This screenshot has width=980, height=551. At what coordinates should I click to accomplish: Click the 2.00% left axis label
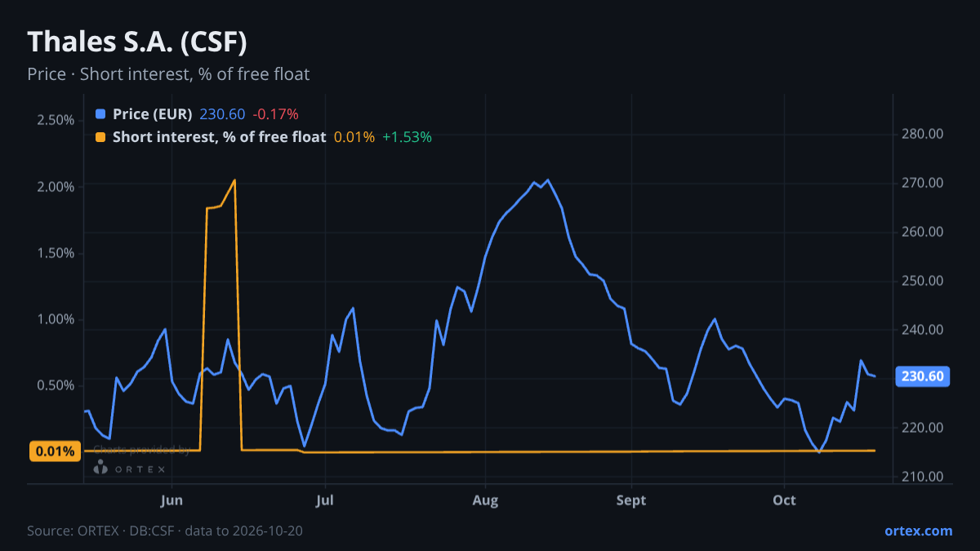pos(56,187)
